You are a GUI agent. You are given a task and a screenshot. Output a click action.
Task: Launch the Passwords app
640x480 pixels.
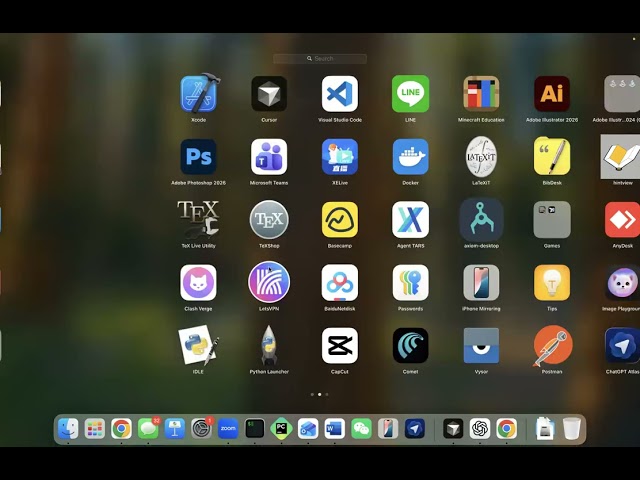(x=410, y=282)
